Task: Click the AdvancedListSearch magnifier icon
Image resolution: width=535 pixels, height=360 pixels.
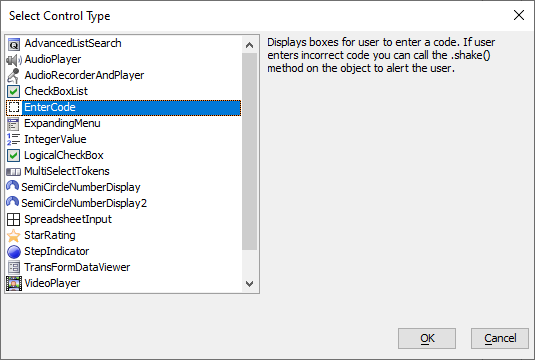Action: point(14,44)
